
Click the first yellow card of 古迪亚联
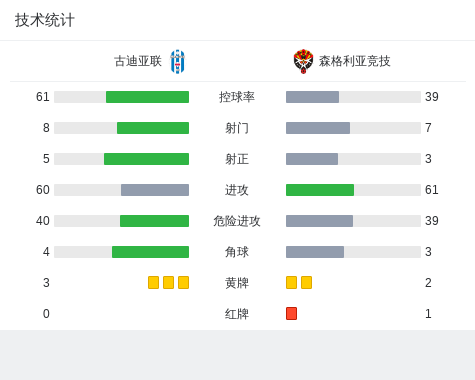point(153,282)
